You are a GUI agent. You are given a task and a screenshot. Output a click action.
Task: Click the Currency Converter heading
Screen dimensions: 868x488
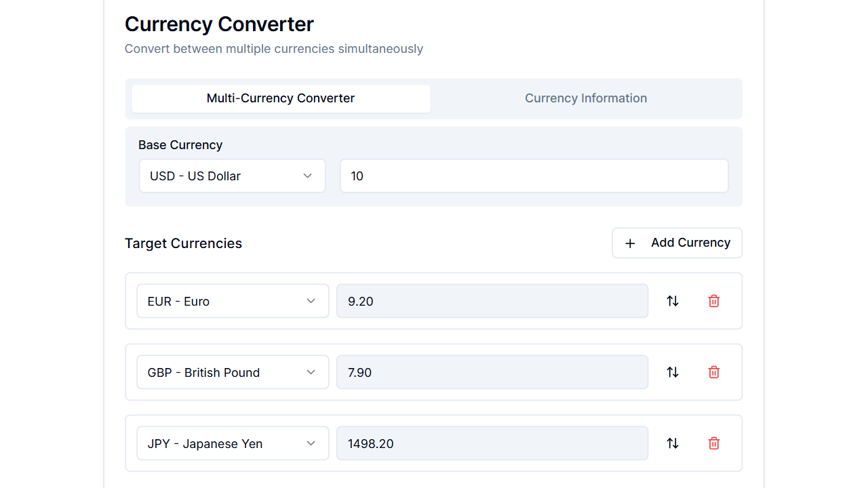(218, 24)
